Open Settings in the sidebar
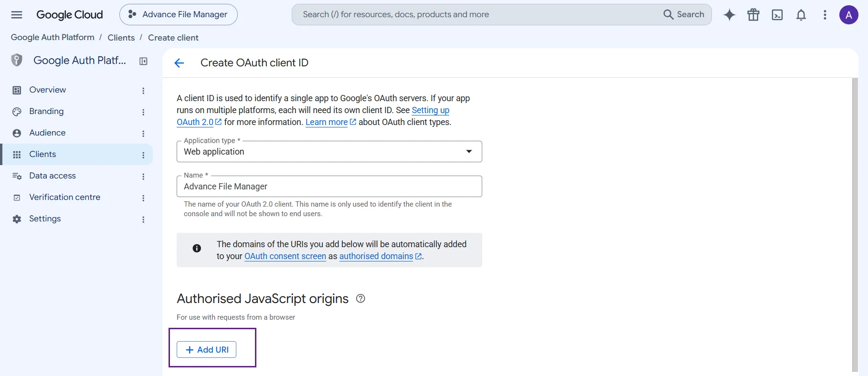 pos(76,219)
